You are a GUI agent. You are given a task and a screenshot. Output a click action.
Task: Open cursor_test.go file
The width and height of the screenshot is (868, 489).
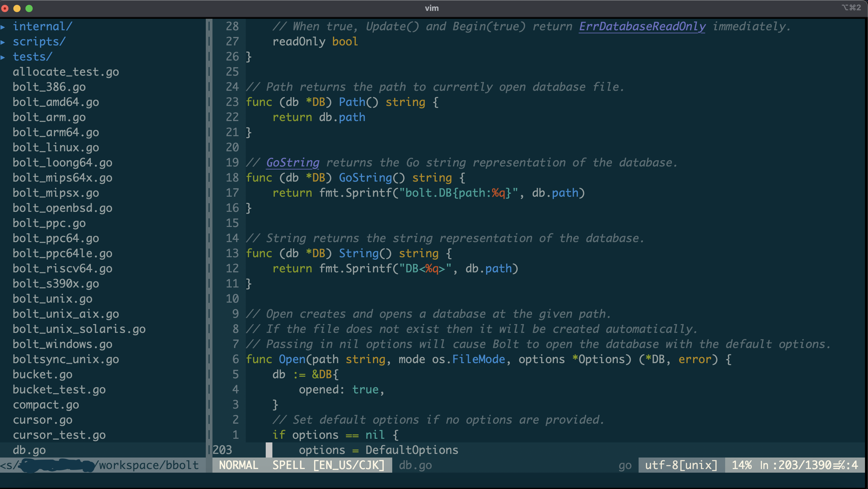click(x=59, y=435)
